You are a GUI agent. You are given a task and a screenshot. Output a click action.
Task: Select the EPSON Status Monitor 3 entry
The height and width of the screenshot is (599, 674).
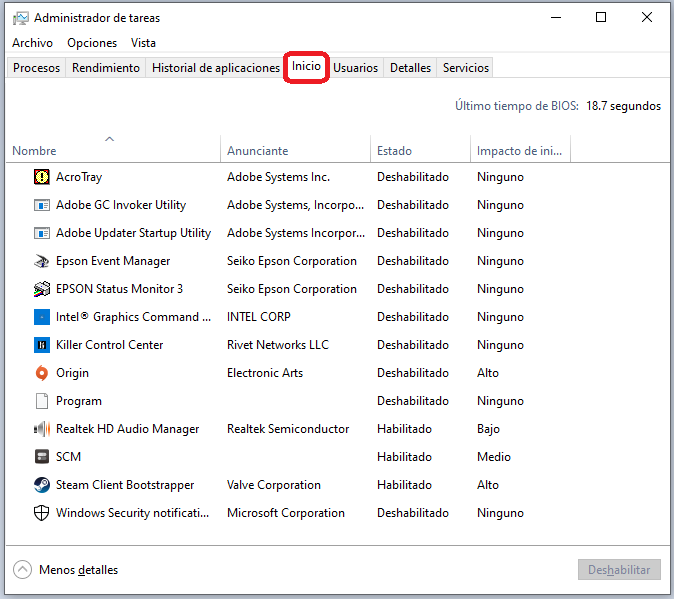click(119, 289)
